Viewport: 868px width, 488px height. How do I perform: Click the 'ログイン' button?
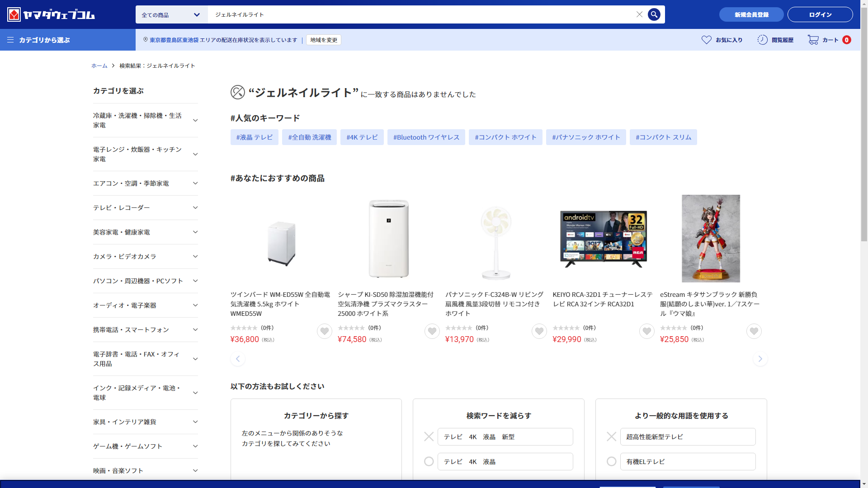[820, 14]
